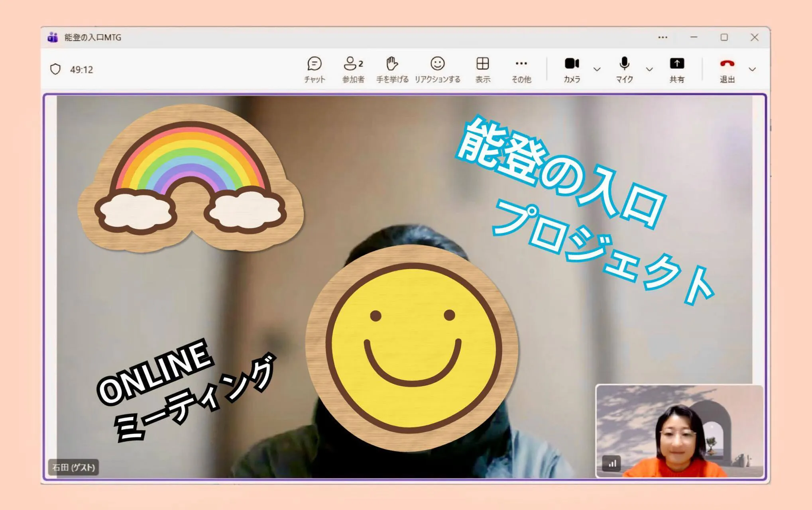Click the 石田 (ゲスト) name label

click(74, 467)
